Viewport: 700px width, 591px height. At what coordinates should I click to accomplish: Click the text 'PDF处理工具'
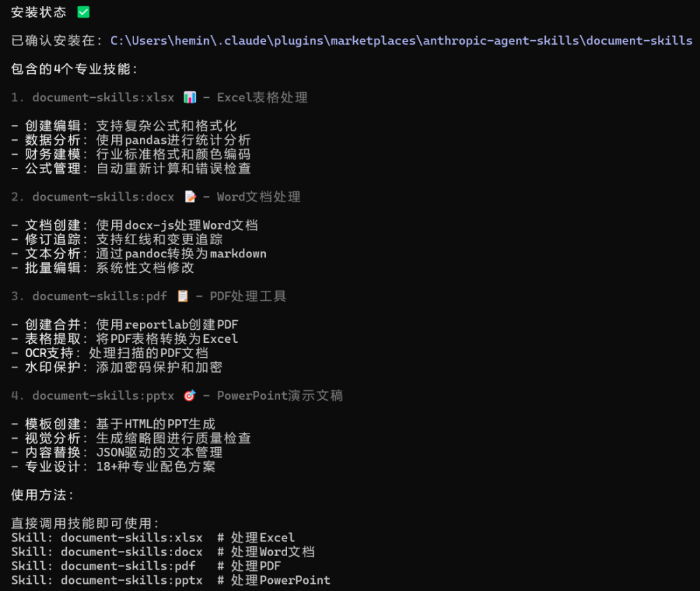click(248, 296)
